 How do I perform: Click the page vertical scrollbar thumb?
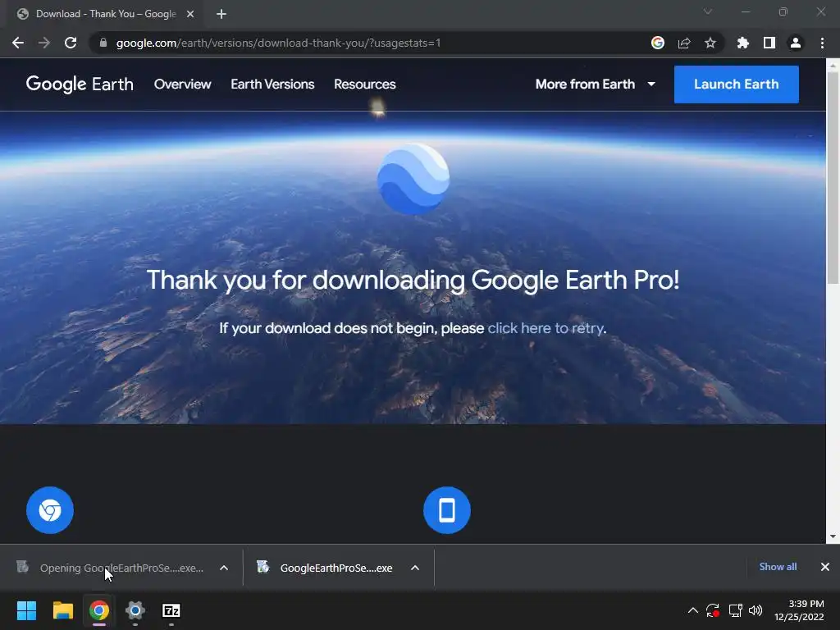point(833,177)
